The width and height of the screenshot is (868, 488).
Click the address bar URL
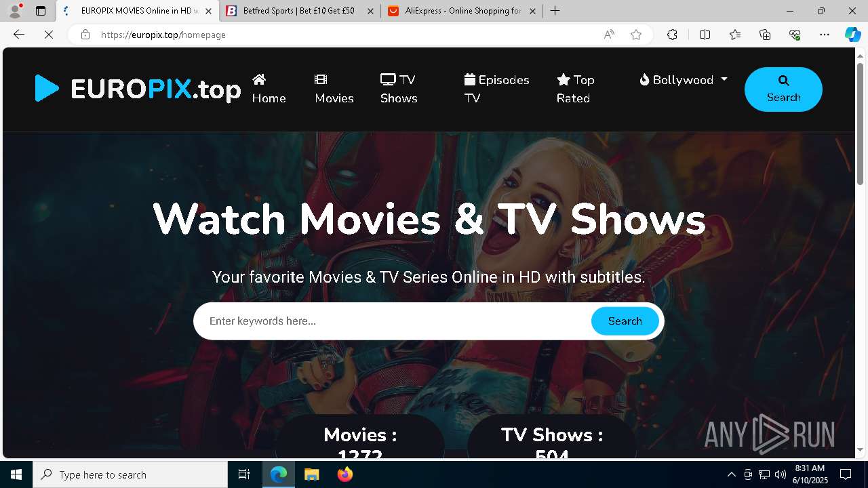coord(163,35)
